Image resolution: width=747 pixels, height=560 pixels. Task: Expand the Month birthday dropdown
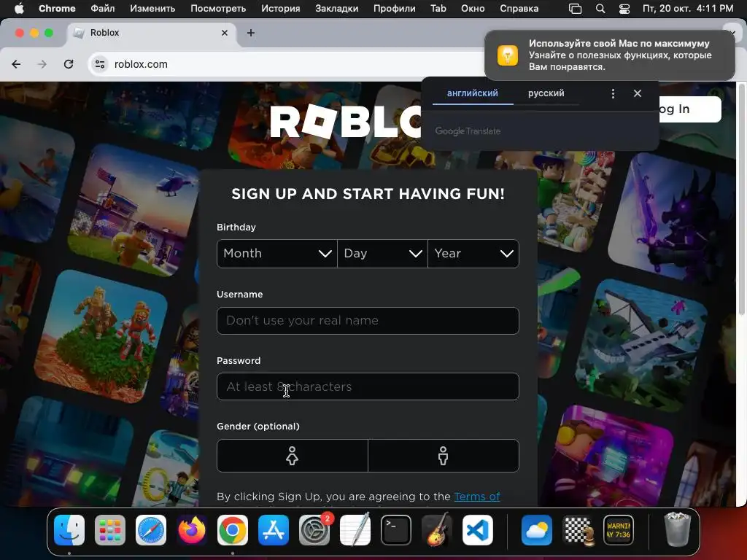(x=276, y=254)
